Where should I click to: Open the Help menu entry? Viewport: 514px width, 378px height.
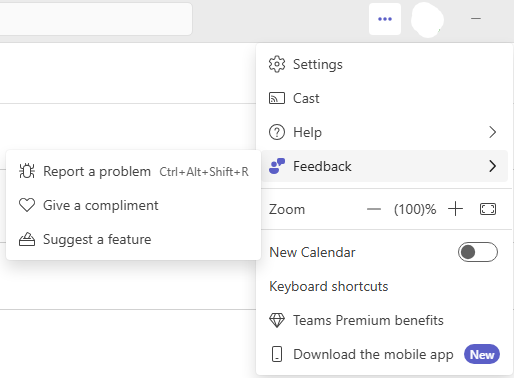tap(384, 132)
